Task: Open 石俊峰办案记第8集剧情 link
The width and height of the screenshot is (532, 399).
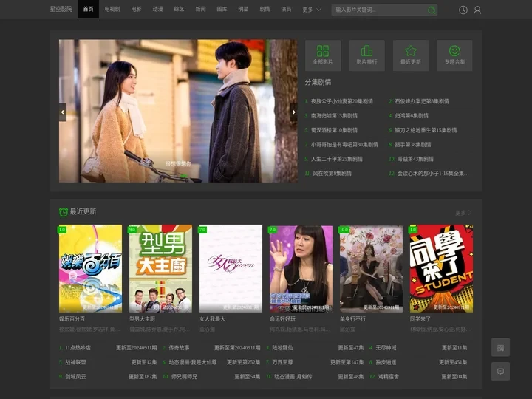Action: point(422,101)
